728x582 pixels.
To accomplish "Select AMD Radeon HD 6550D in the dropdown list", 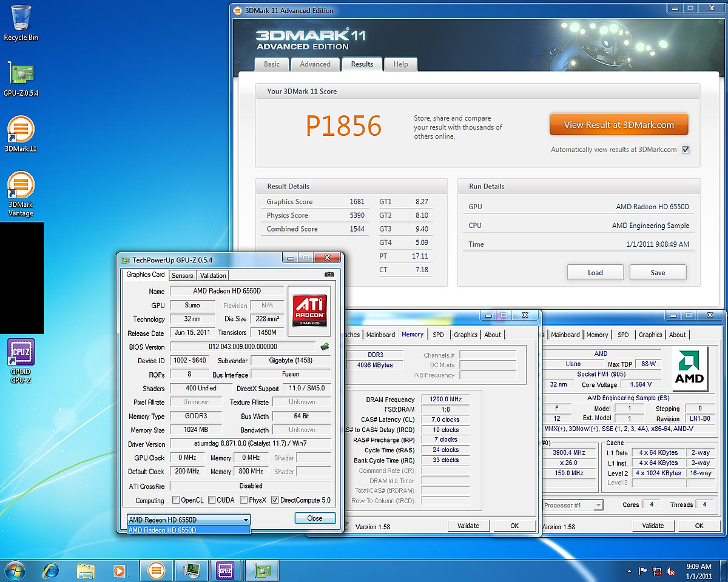I will point(189,530).
